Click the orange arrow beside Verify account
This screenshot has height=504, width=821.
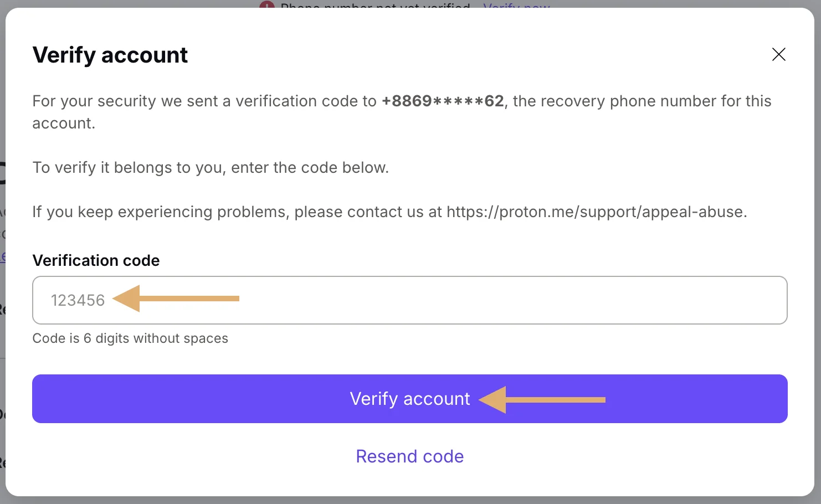(542, 400)
